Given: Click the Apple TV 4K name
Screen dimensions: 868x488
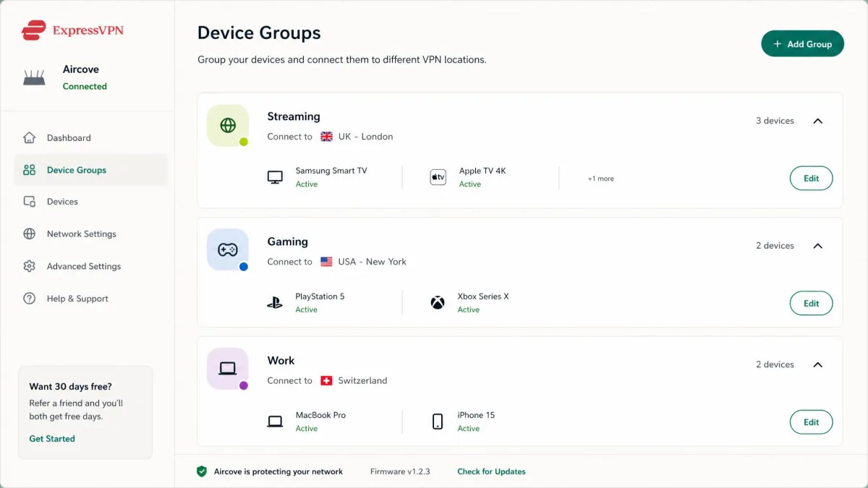Looking at the screenshot, I should tap(482, 171).
